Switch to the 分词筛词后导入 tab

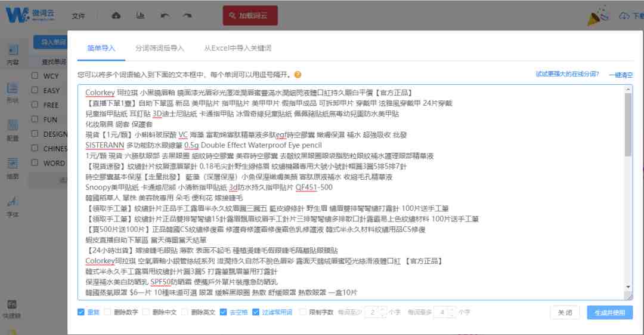click(x=160, y=48)
